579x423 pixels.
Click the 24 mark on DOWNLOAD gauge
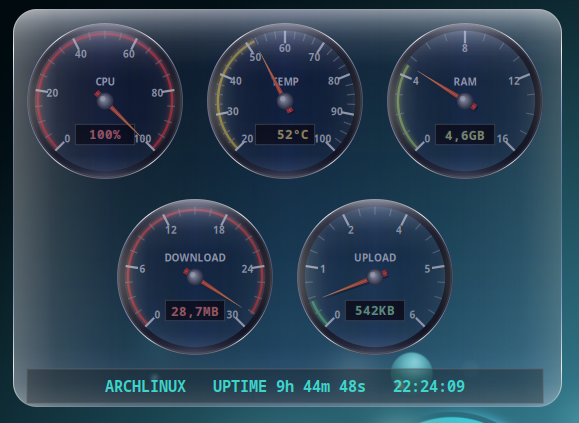(x=247, y=269)
